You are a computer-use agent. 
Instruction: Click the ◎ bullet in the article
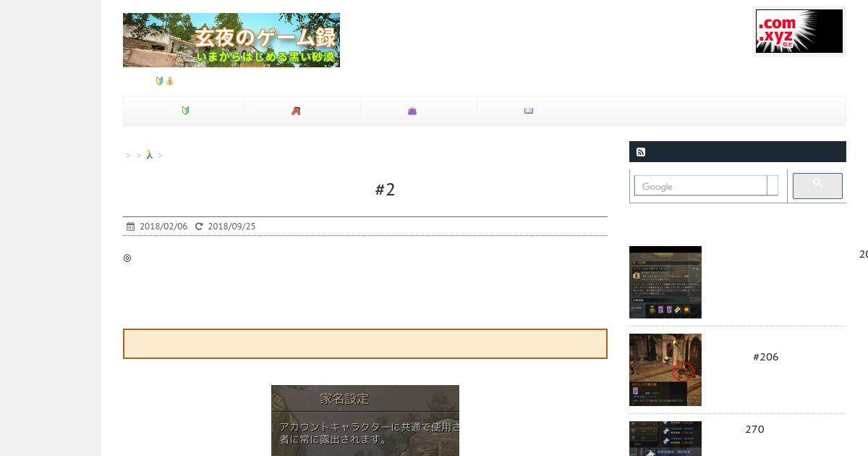pos(127,258)
